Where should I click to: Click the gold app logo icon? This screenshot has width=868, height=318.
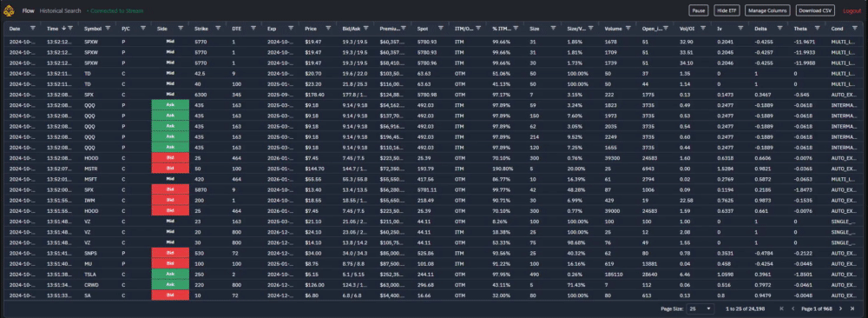pos(9,10)
